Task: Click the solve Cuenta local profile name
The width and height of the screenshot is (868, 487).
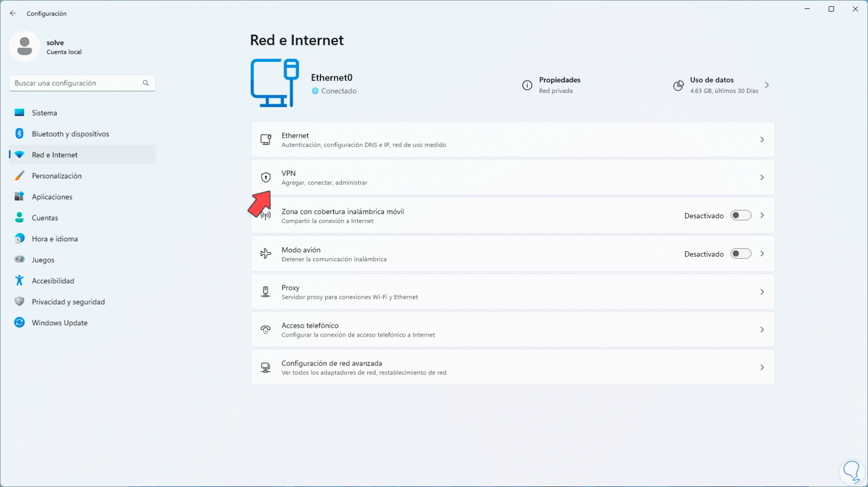Action: pyautogui.click(x=64, y=47)
